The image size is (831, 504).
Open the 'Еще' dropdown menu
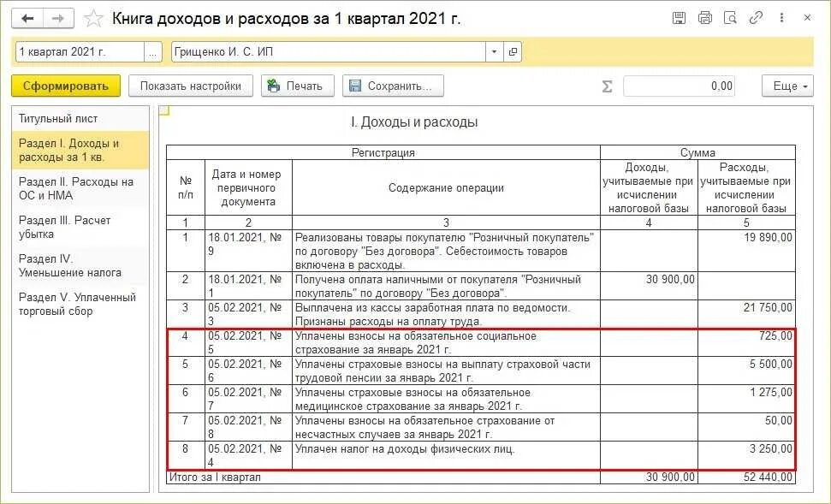click(x=787, y=86)
